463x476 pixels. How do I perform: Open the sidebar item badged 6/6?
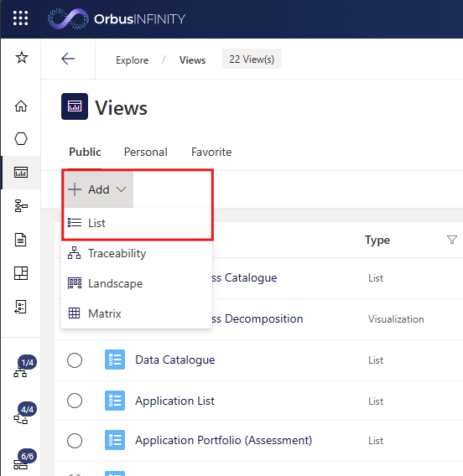point(24,460)
